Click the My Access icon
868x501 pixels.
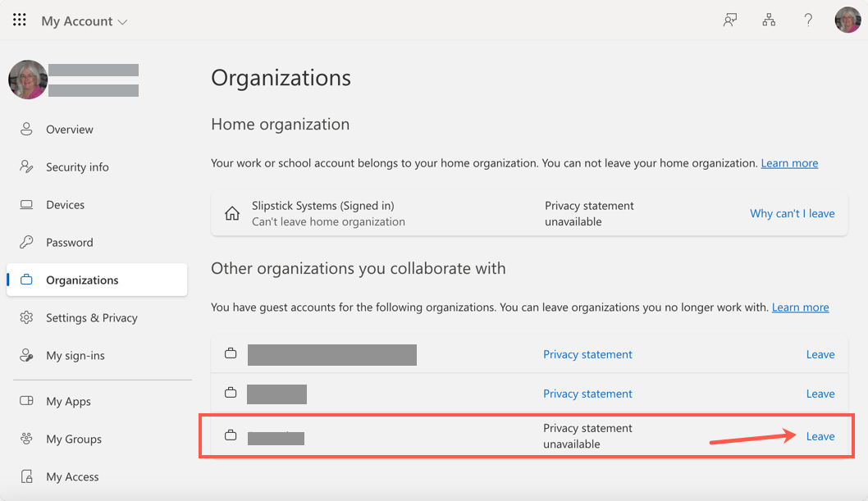pyautogui.click(x=26, y=476)
